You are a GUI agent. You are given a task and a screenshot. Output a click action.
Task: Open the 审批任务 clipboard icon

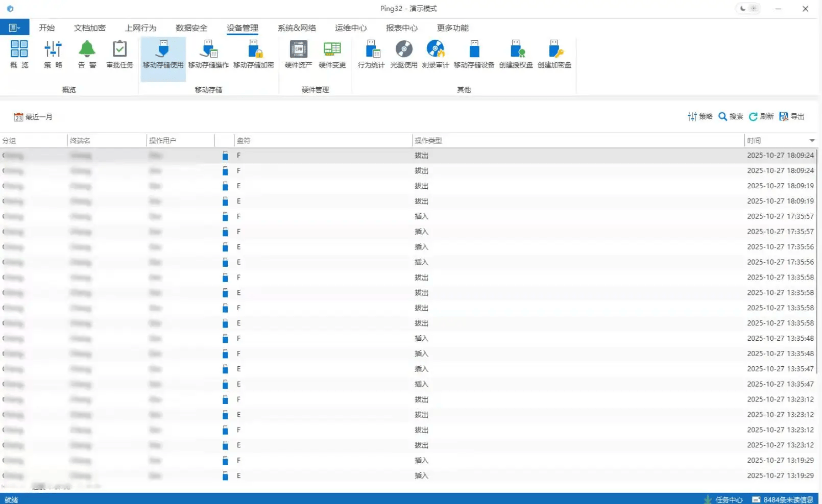[x=119, y=54]
